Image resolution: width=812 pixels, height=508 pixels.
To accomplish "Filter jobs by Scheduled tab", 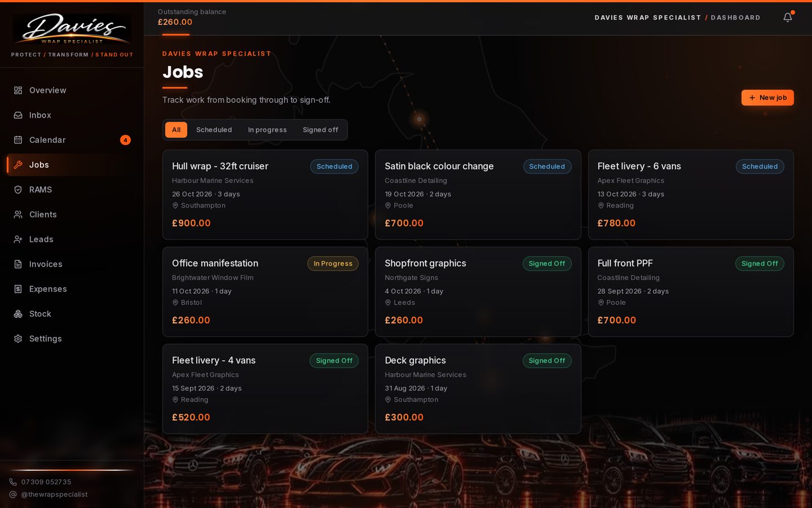I will pos(214,130).
